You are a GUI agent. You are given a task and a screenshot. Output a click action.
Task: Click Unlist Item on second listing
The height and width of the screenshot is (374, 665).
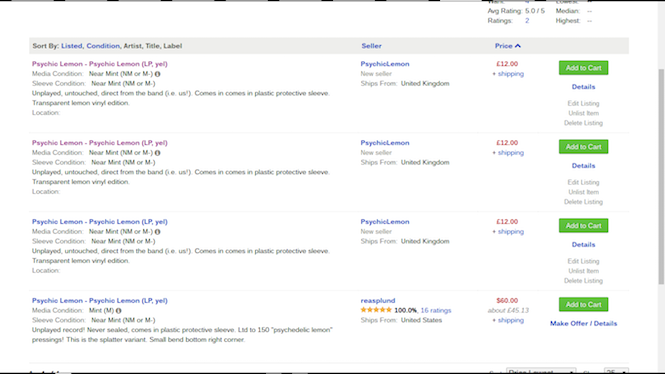pos(583,192)
